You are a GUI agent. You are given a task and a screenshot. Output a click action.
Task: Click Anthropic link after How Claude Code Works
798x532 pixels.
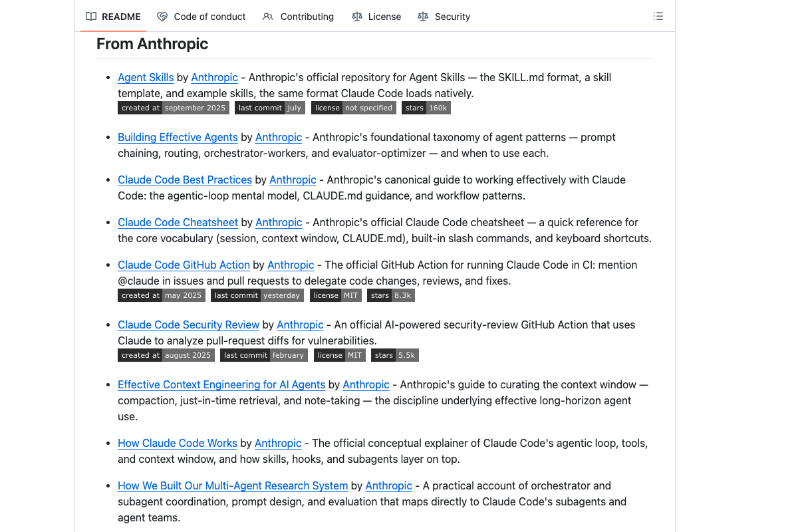pos(278,443)
